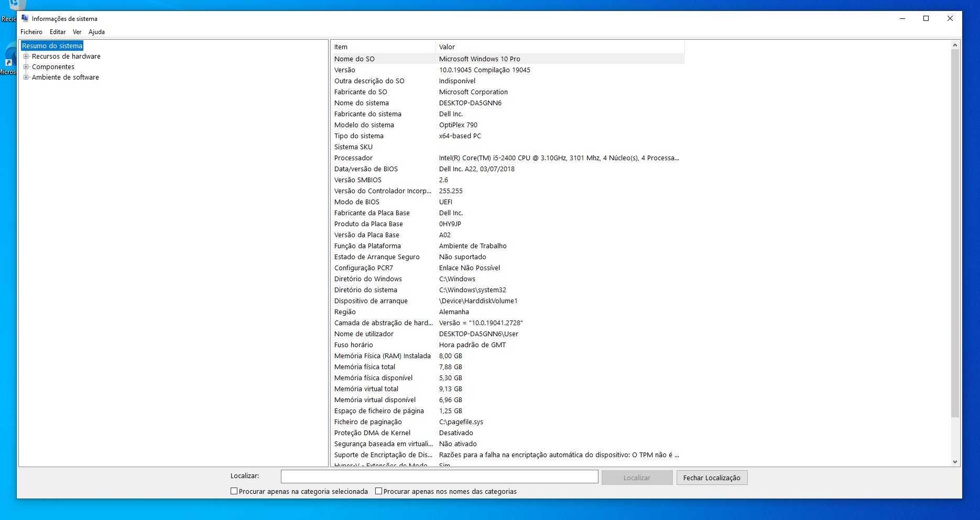Select Estado de Arranque Seguro row
980x520 pixels.
click(508, 257)
